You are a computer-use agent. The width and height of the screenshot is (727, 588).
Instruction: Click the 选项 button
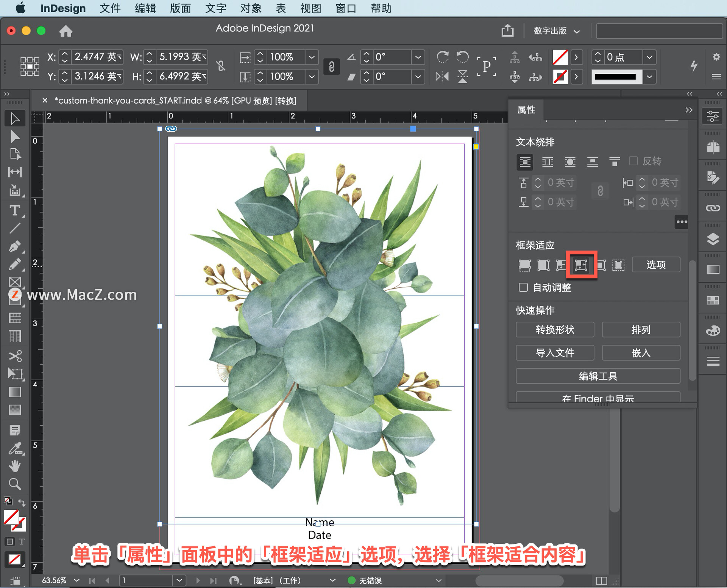pos(656,264)
